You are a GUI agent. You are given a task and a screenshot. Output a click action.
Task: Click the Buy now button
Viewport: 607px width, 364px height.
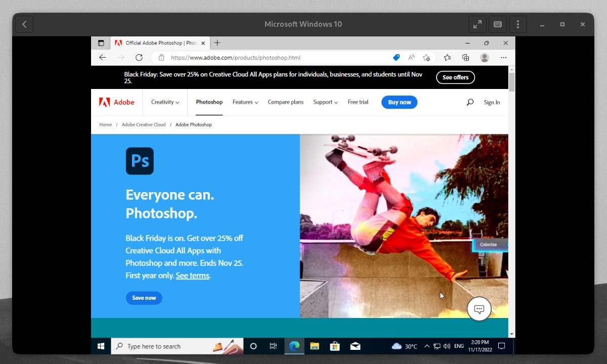[x=400, y=102]
